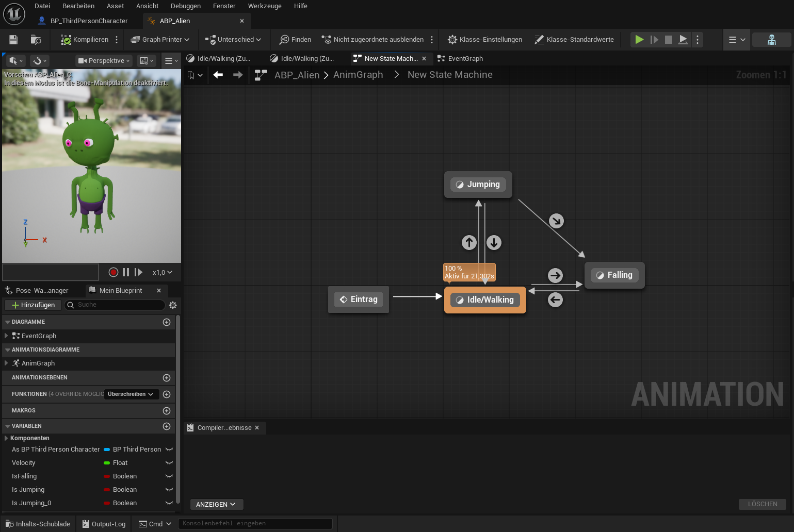Open the Graph Printer dropdown
The height and width of the screenshot is (532, 794).
pos(160,40)
